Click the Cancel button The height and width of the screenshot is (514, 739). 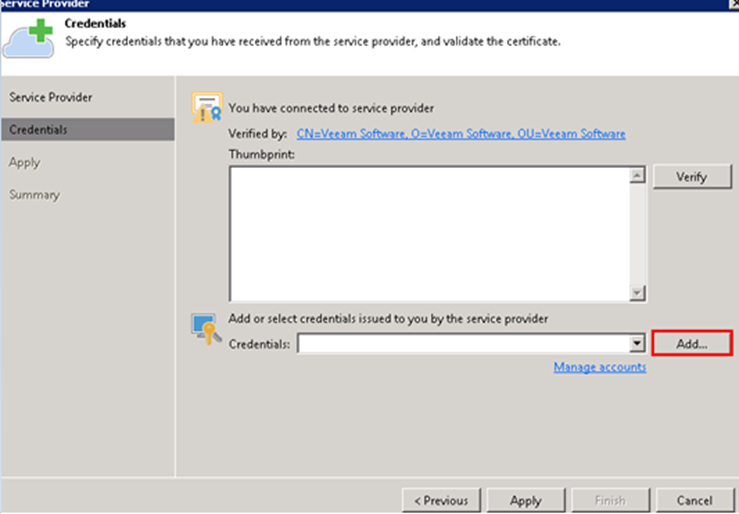[695, 500]
